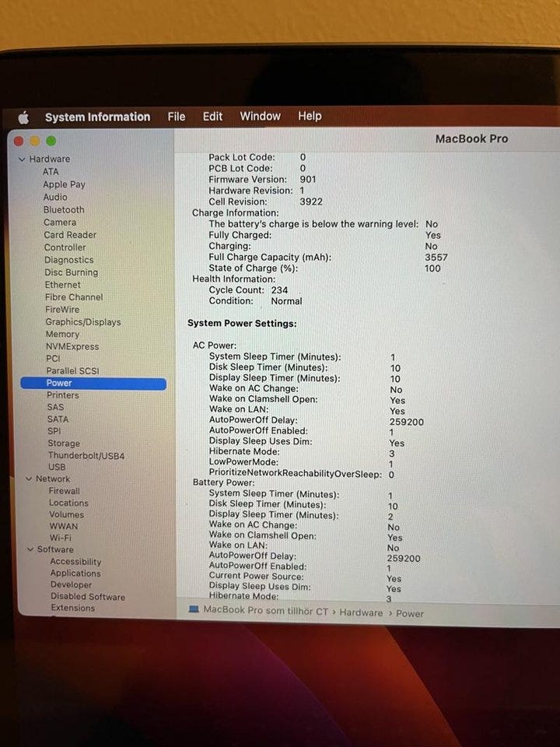The height and width of the screenshot is (747, 560).
Task: Select Diagnostics in the sidebar
Action: pos(69,260)
